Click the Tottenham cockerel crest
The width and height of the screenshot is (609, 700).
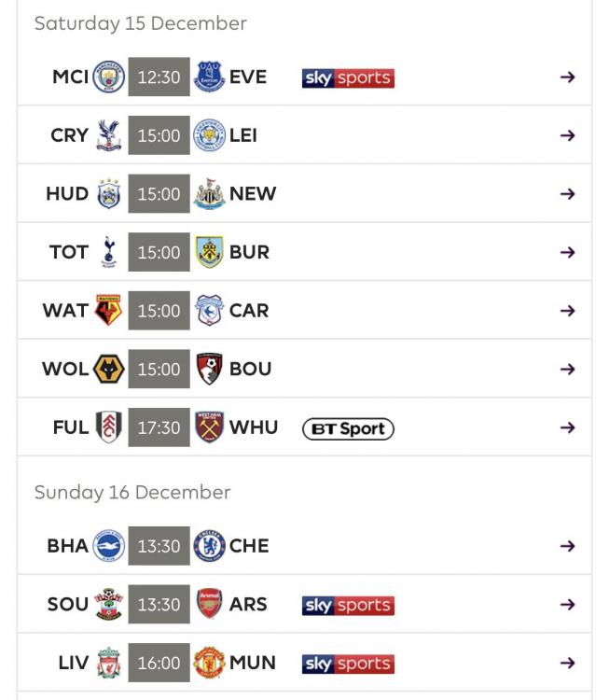[x=109, y=252]
